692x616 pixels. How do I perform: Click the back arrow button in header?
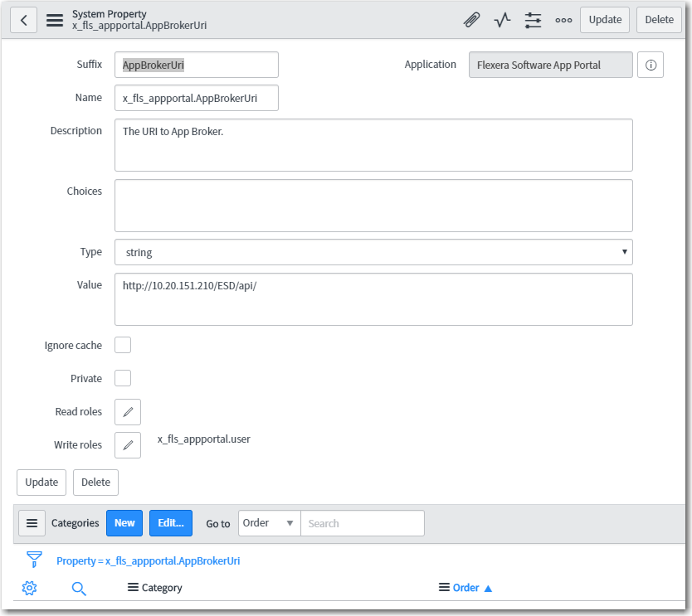(x=23, y=20)
